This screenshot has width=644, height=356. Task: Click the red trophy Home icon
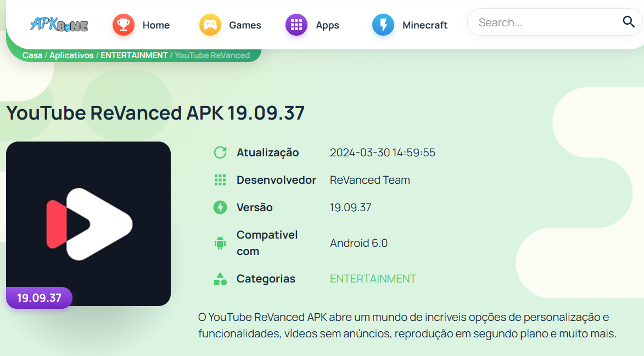pyautogui.click(x=123, y=25)
